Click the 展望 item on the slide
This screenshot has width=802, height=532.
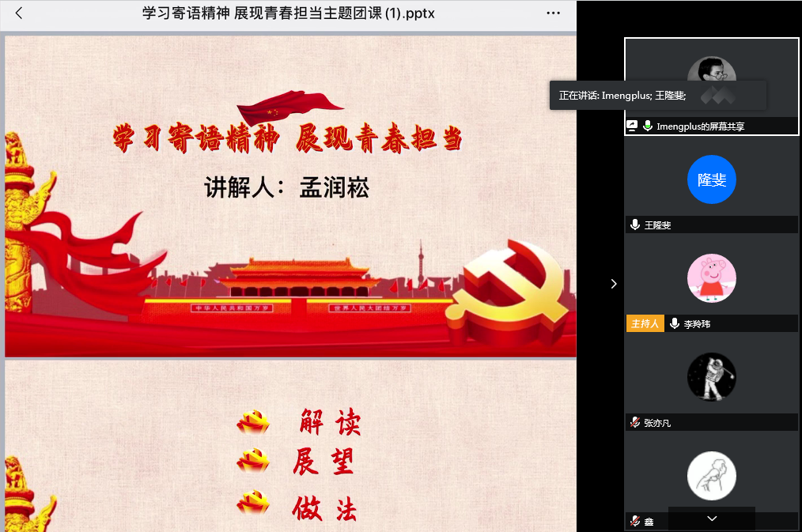coord(323,462)
